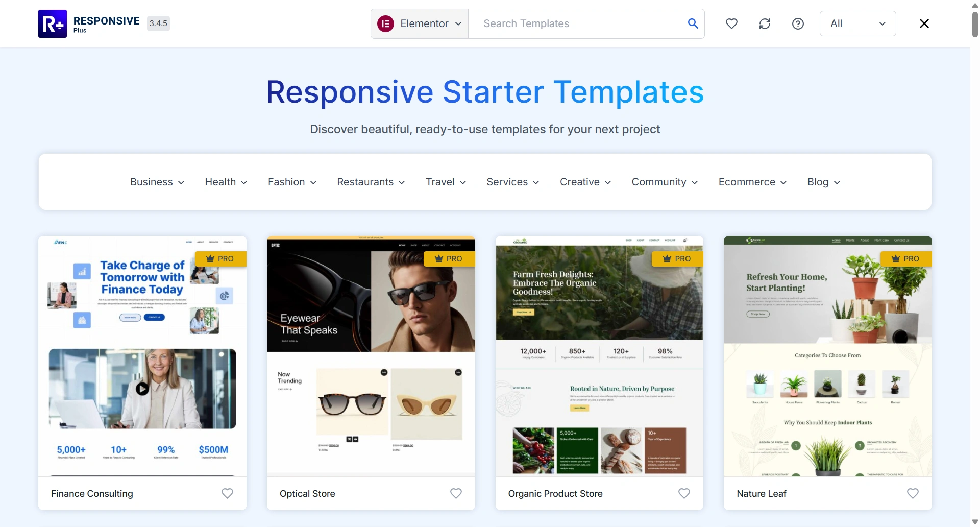The image size is (980, 527).
Task: Click the Nature Leaf title
Action: click(762, 493)
